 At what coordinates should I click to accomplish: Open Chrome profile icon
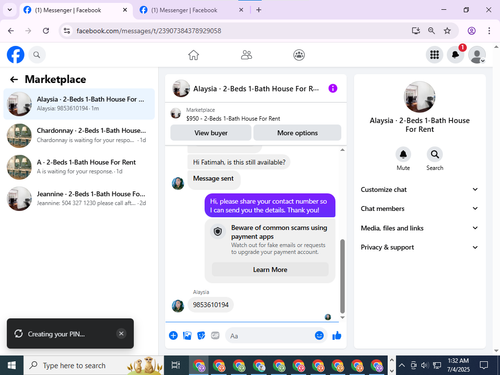[x=471, y=31]
